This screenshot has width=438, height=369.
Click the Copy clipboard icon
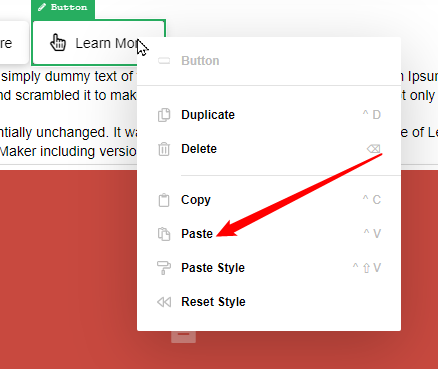point(164,200)
